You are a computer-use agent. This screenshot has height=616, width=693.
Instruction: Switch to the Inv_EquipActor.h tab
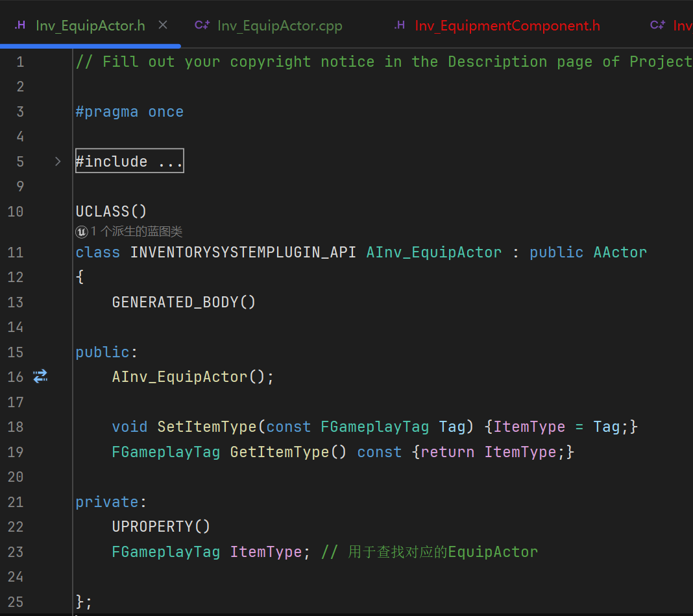click(90, 25)
